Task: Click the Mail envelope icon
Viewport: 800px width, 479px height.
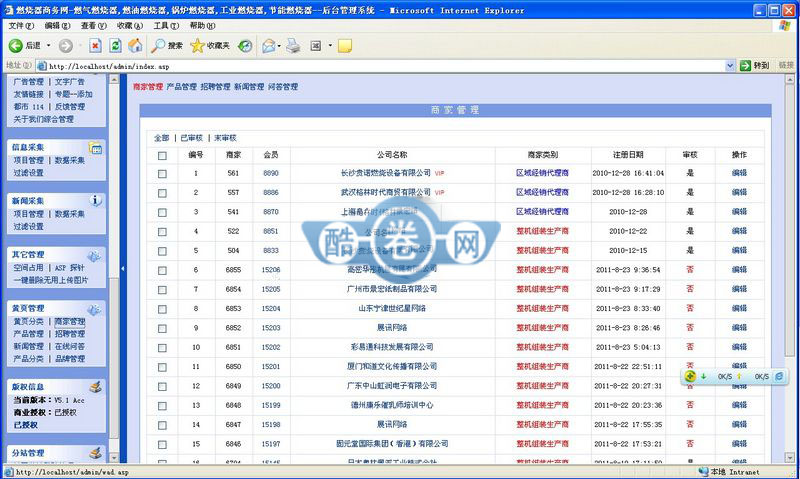Action: pos(268,46)
